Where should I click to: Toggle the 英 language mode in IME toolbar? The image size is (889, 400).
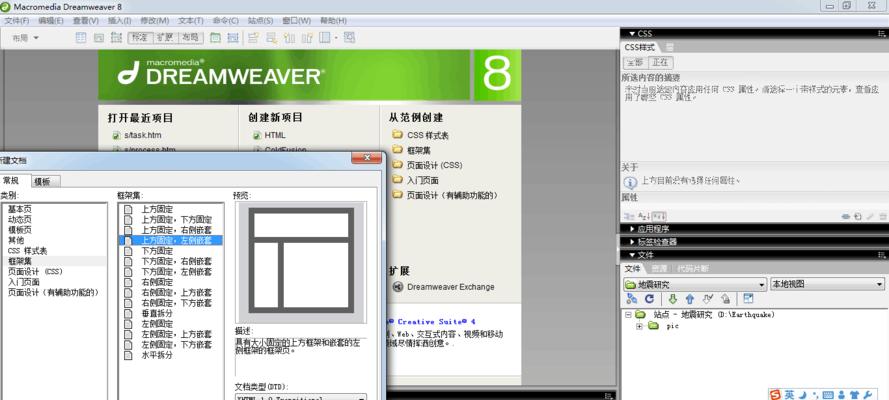790,395
